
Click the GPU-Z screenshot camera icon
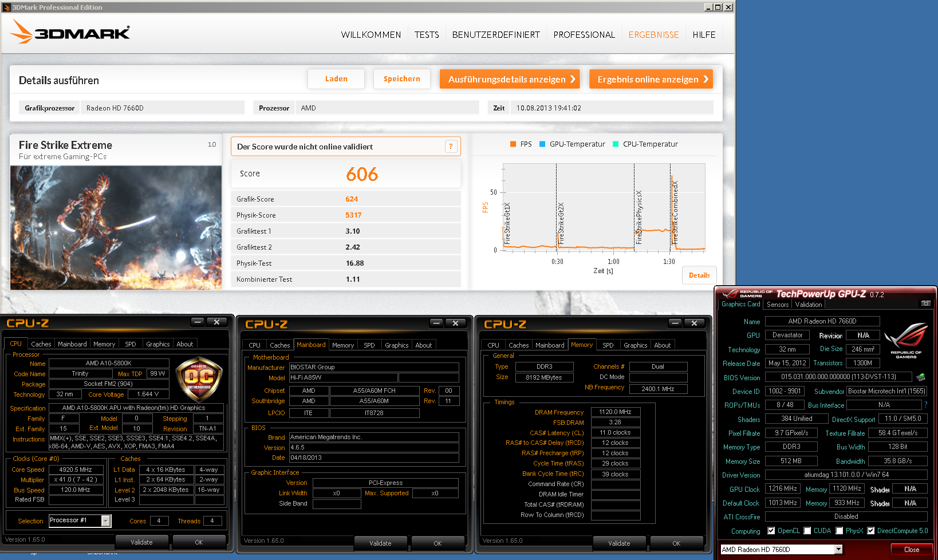[925, 303]
